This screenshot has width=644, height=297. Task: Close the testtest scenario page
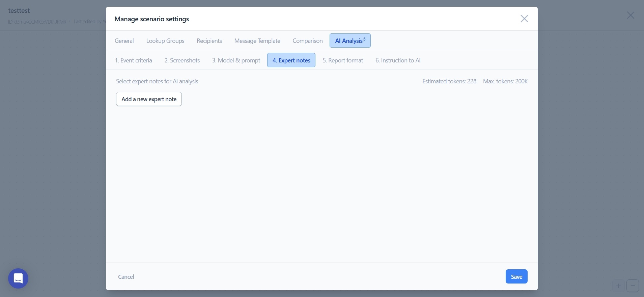pyautogui.click(x=630, y=15)
